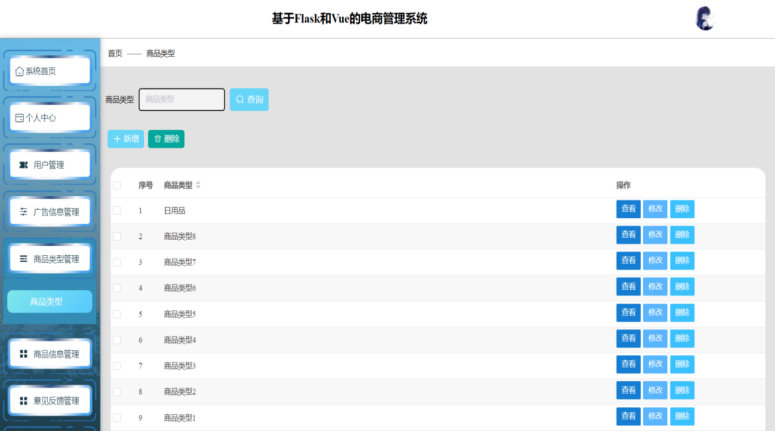
Task: Click 修改 for 商品类型8
Action: (x=655, y=235)
